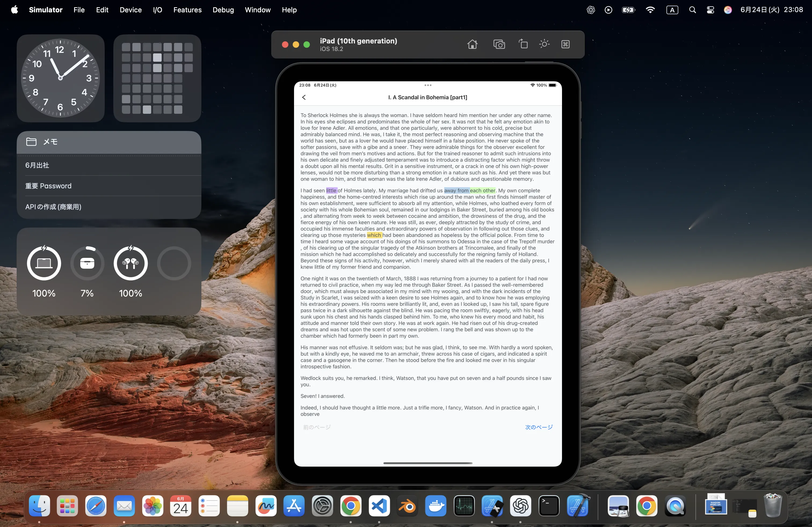Tap the yellow highlighted word "which"
The width and height of the screenshot is (812, 527).
click(374, 235)
